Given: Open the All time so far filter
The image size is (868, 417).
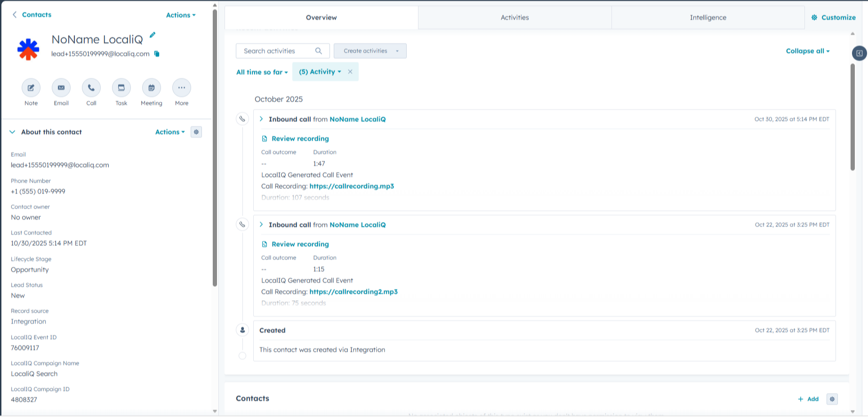Looking at the screenshot, I should pyautogui.click(x=262, y=72).
